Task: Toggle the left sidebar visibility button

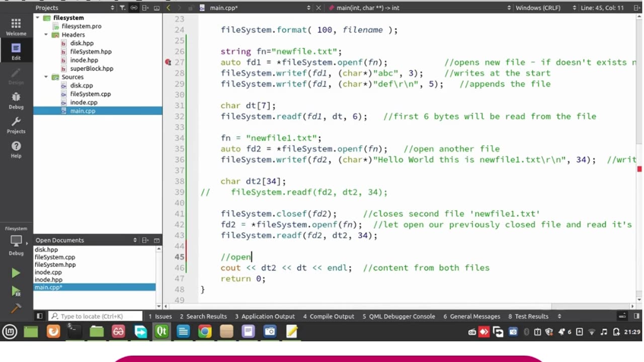Action: click(39, 316)
